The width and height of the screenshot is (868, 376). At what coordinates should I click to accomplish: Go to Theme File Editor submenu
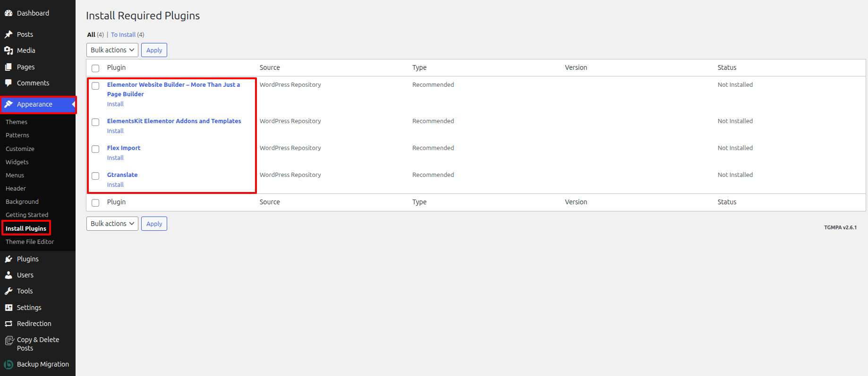coord(30,242)
